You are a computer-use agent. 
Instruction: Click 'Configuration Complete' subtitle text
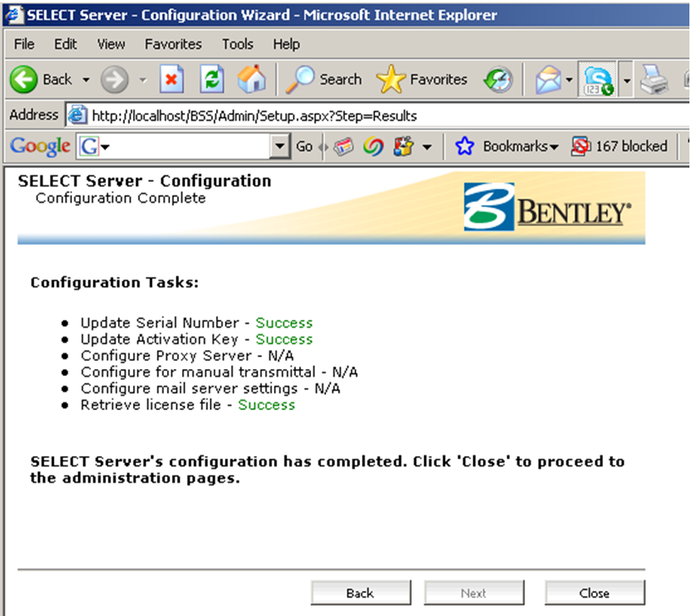point(121,198)
